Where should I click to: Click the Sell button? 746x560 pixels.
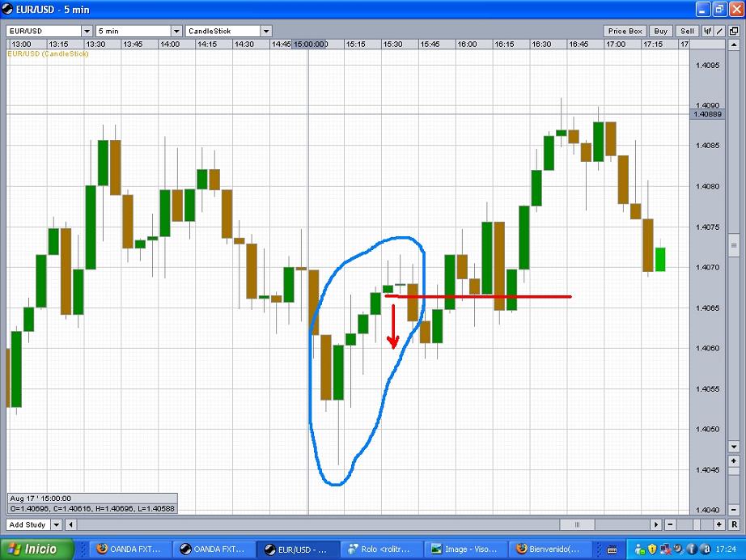pyautogui.click(x=687, y=31)
